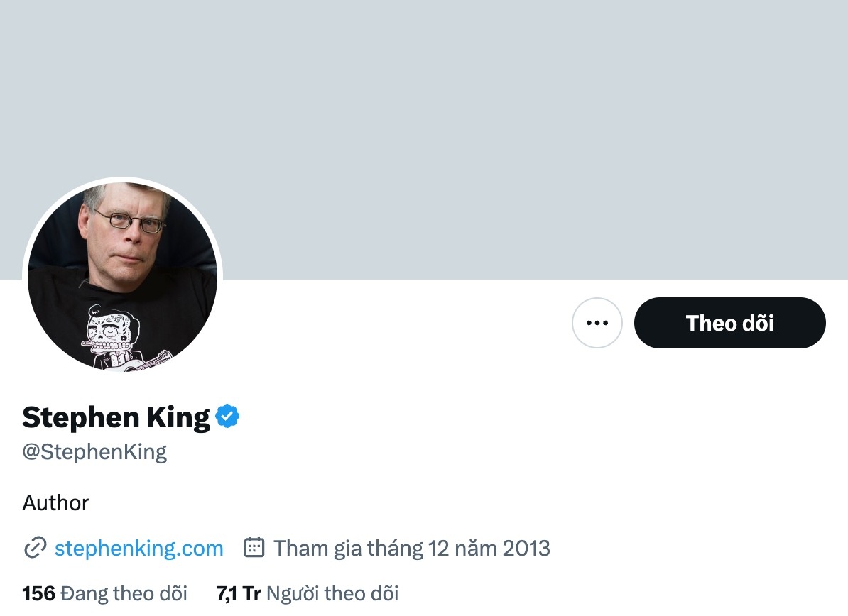Click the Theo dõi text inside the pill button
The height and width of the screenshot is (616, 848).
[729, 323]
